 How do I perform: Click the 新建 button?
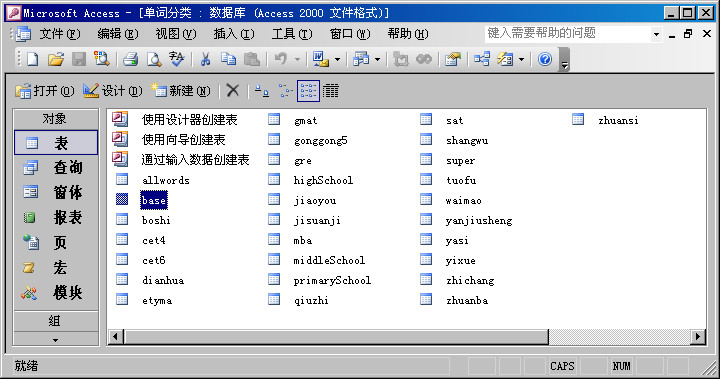[x=180, y=91]
